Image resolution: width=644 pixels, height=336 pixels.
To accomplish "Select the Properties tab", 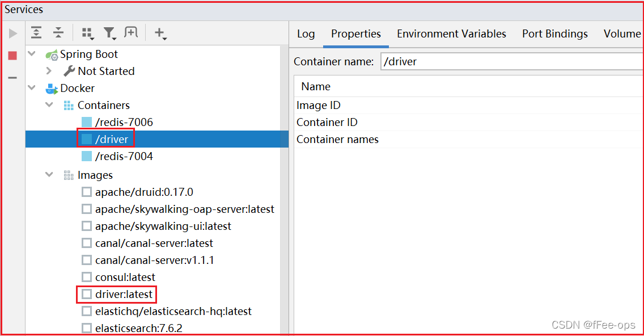I will [x=356, y=33].
